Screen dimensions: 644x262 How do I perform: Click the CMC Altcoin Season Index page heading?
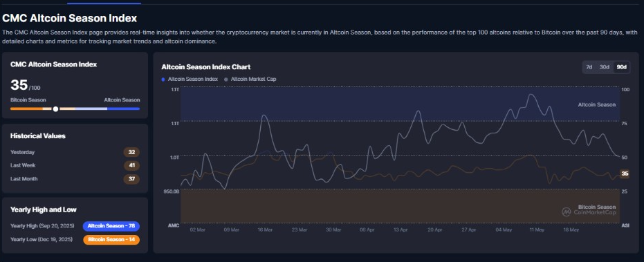[69, 18]
